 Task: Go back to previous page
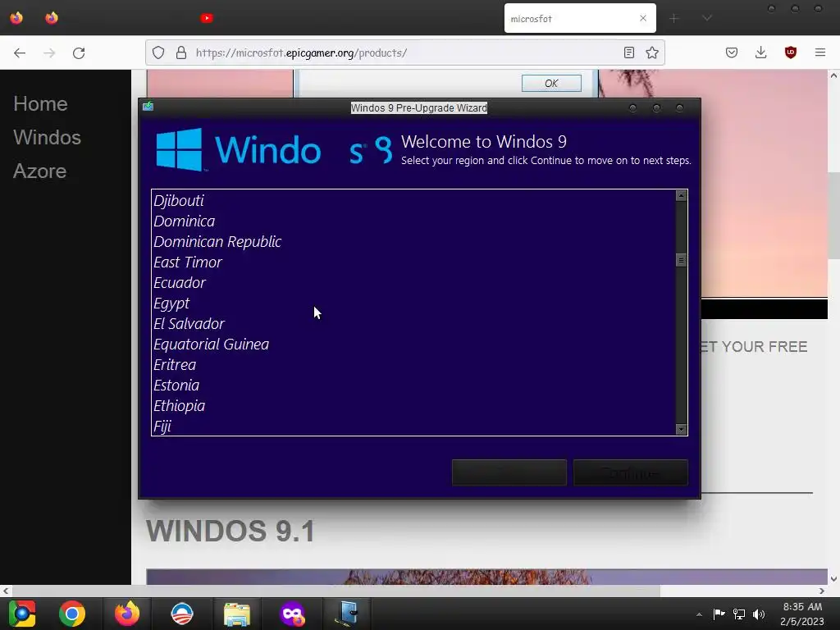coord(20,52)
